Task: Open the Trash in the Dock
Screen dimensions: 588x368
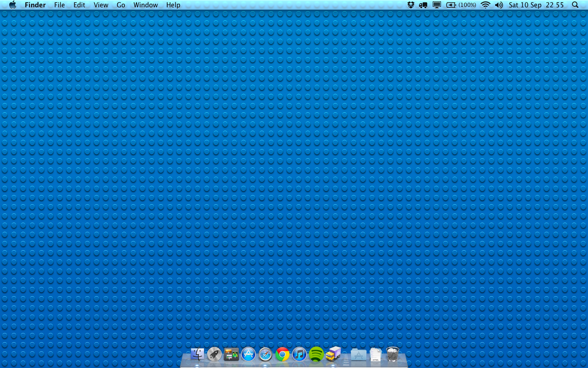Action: click(393, 354)
